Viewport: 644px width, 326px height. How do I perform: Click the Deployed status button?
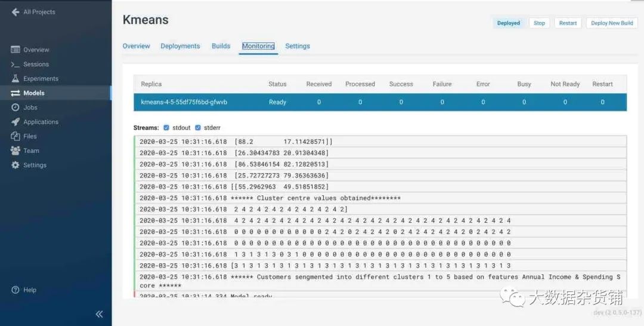click(509, 23)
